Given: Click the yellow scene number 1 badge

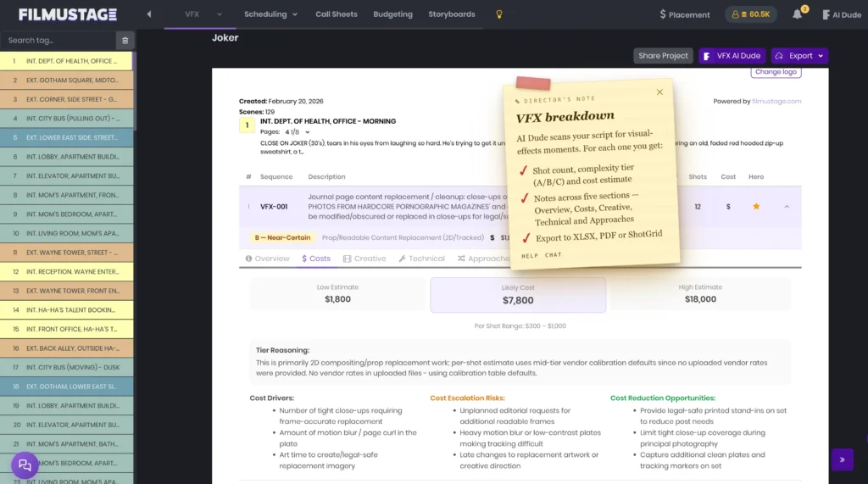Looking at the screenshot, I should 247,125.
